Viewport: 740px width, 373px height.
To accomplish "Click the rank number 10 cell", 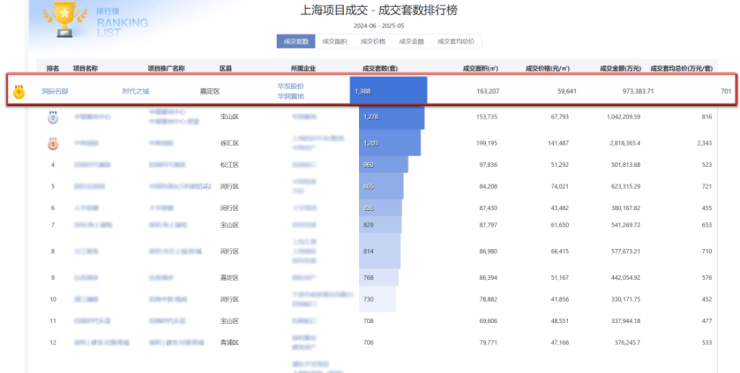I will pos(53,299).
